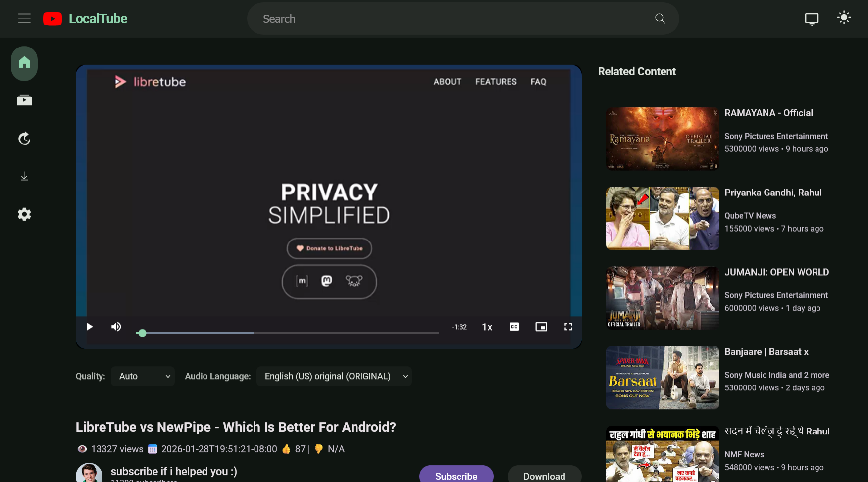Open the Quality Auto dropdown
This screenshot has width=868, height=482.
(143, 376)
